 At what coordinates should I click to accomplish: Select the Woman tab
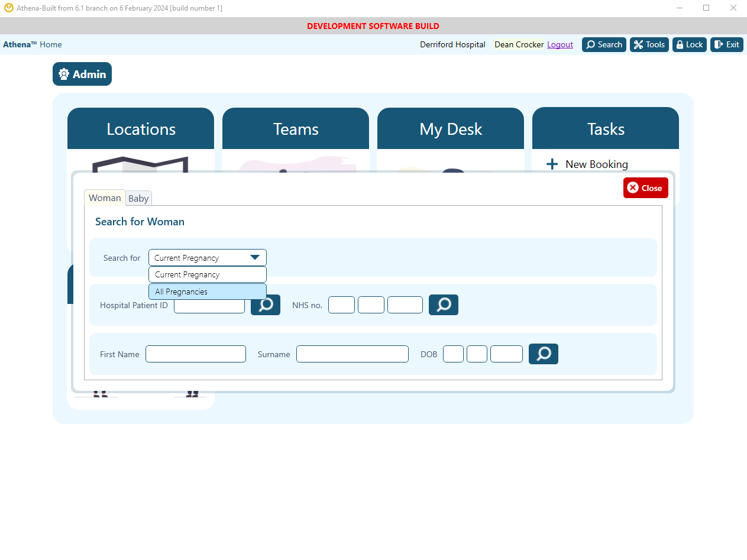(x=105, y=198)
